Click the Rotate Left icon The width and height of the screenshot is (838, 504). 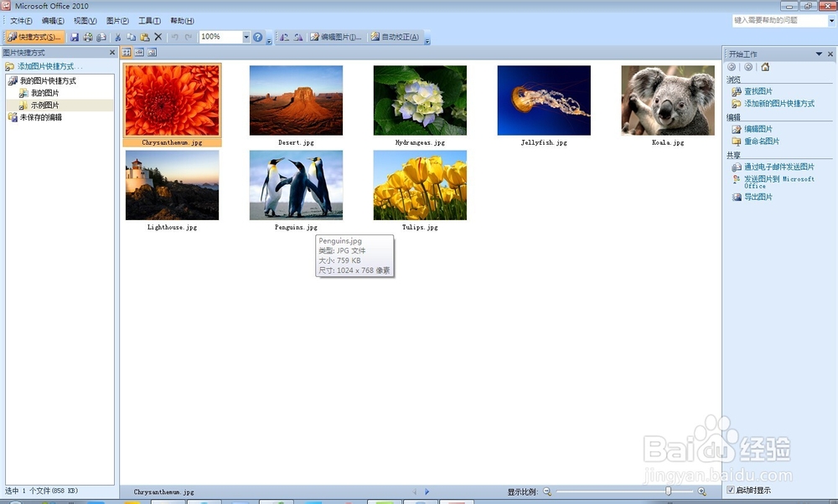pyautogui.click(x=284, y=37)
